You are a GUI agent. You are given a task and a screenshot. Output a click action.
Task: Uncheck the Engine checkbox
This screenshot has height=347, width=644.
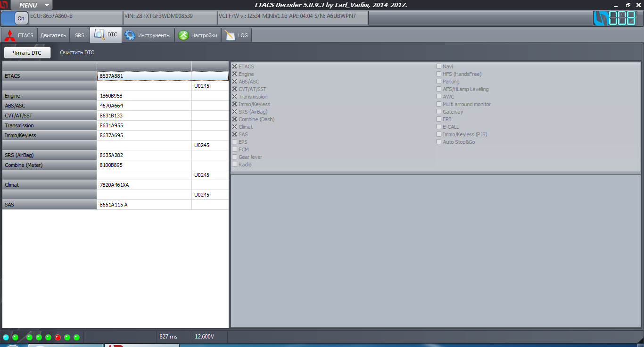(x=235, y=74)
